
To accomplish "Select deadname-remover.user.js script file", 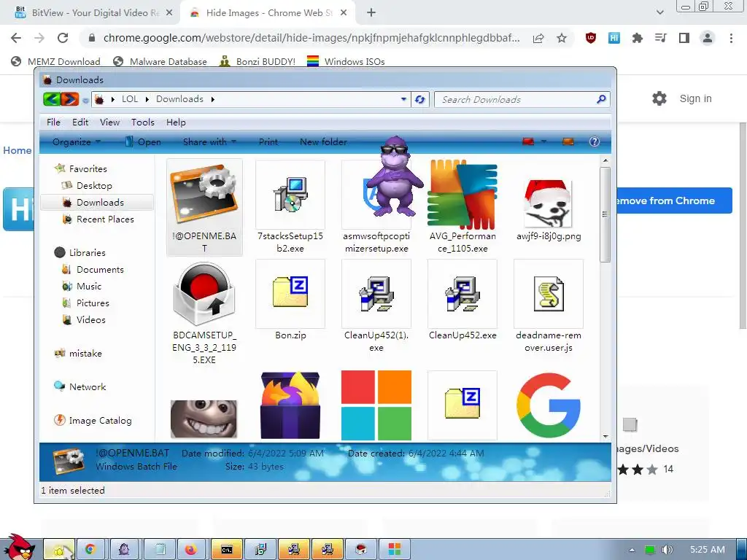I will (549, 294).
